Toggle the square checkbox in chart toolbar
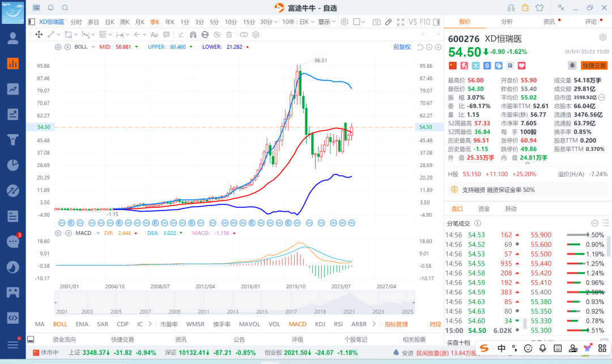This screenshot has height=364, width=612. click(x=356, y=22)
